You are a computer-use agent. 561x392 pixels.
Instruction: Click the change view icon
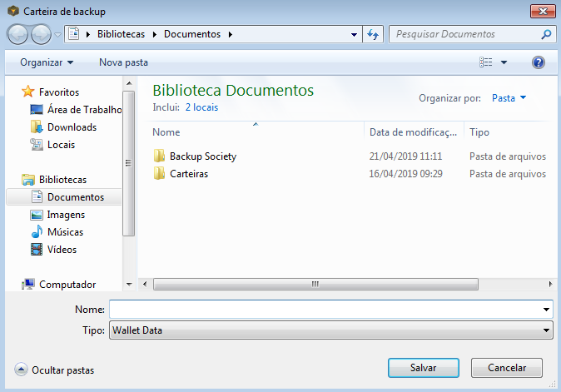(485, 62)
